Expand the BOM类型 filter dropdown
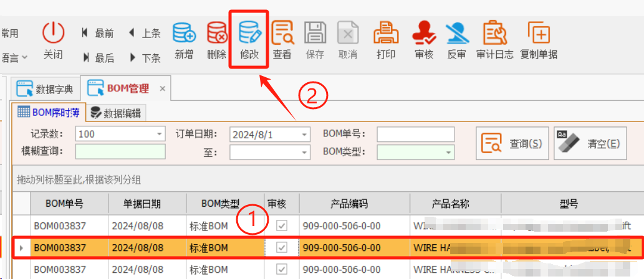Image resolution: width=644 pixels, height=279 pixels. pyautogui.click(x=448, y=152)
